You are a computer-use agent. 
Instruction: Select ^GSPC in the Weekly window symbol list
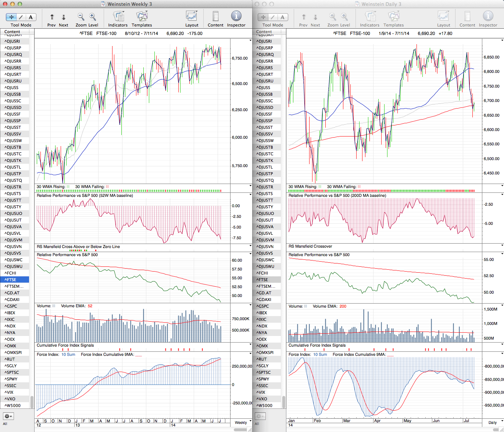11,306
